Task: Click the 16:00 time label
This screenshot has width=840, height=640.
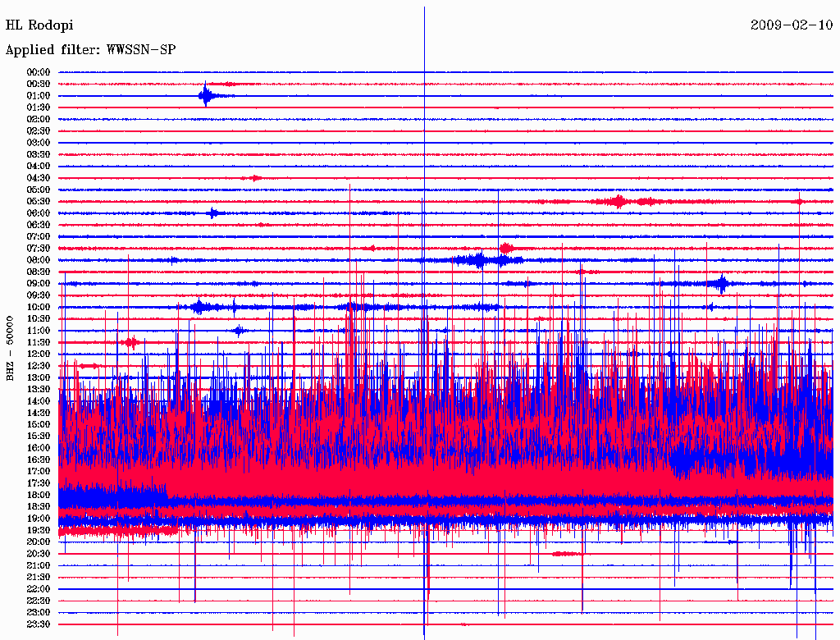Action: (39, 448)
